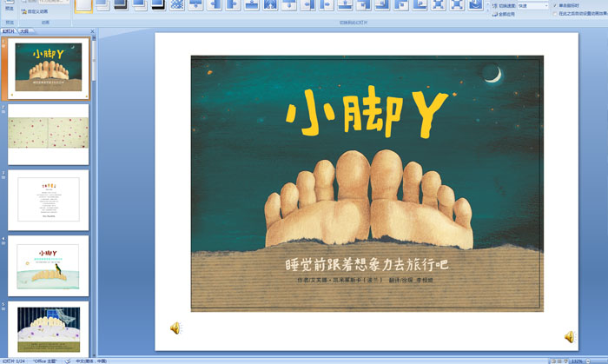Switch to the 大纲 outline tab
The width and height of the screenshot is (608, 364).
[x=24, y=31]
